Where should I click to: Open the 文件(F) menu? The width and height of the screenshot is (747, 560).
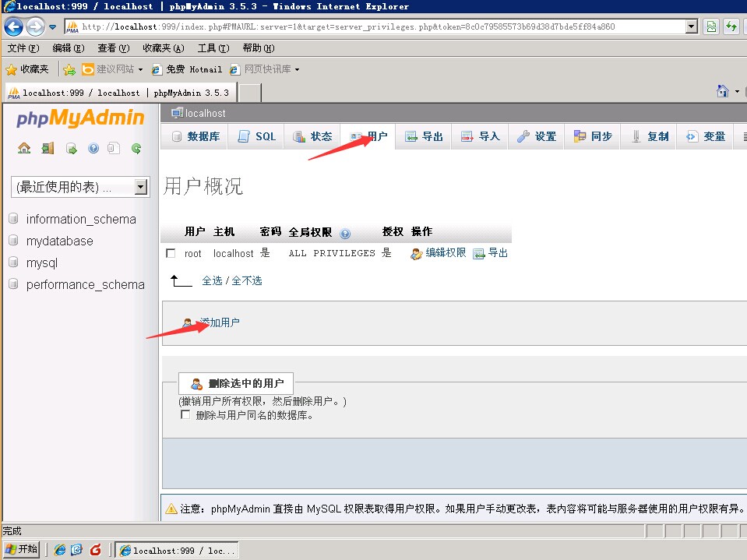23,48
